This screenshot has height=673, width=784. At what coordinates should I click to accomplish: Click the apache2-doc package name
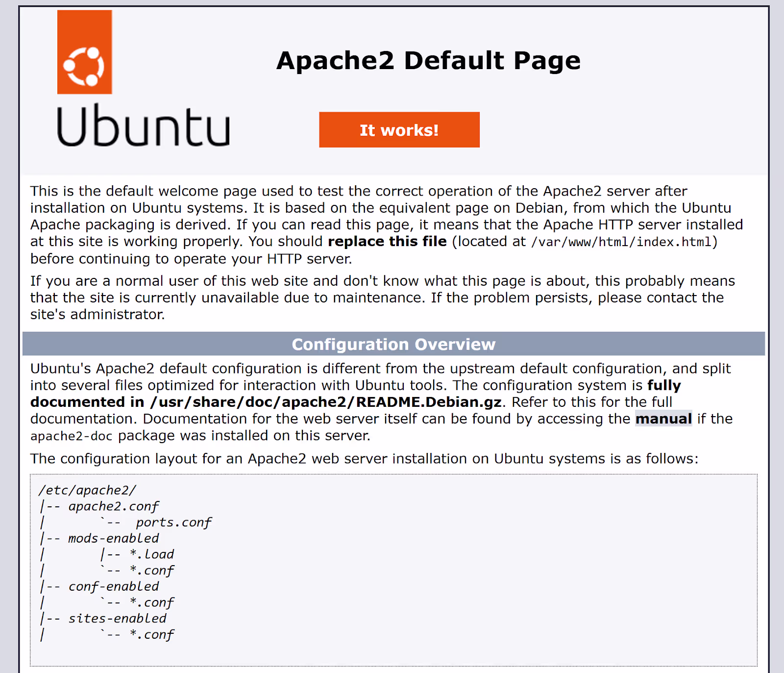click(x=72, y=436)
